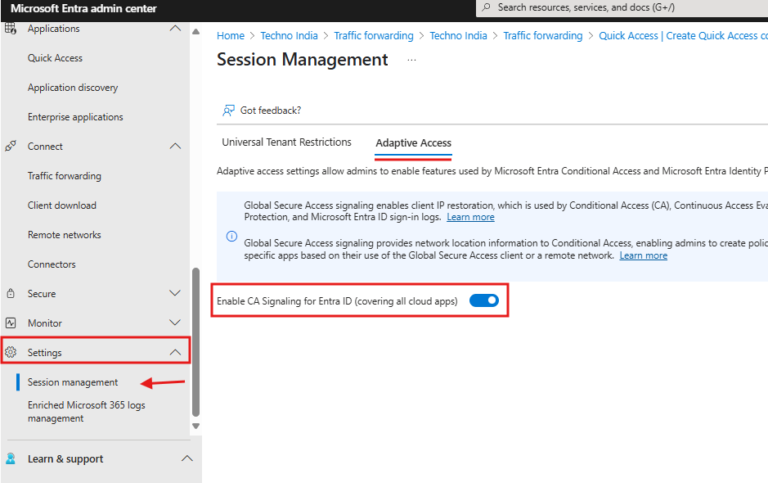Click the blue info icon in the banner
Screen dimensions: 768x483
point(231,237)
